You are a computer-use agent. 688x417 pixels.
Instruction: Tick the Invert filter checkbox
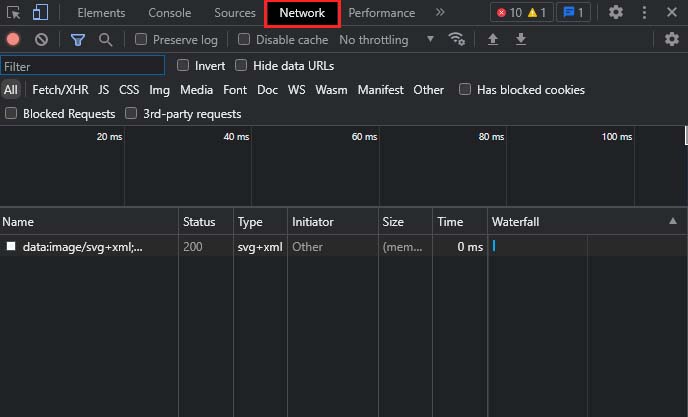click(183, 65)
